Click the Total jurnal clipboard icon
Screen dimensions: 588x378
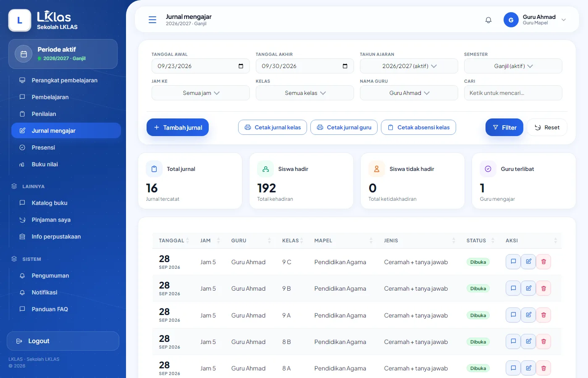(154, 169)
